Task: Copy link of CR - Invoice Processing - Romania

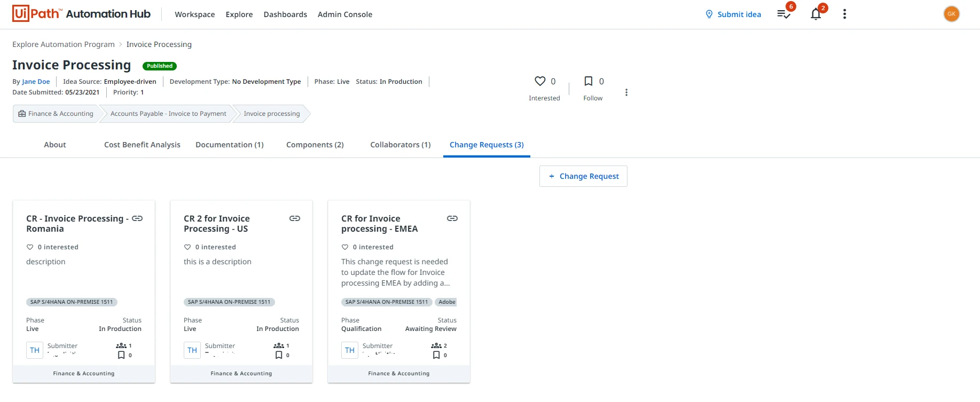Action: 137,218
